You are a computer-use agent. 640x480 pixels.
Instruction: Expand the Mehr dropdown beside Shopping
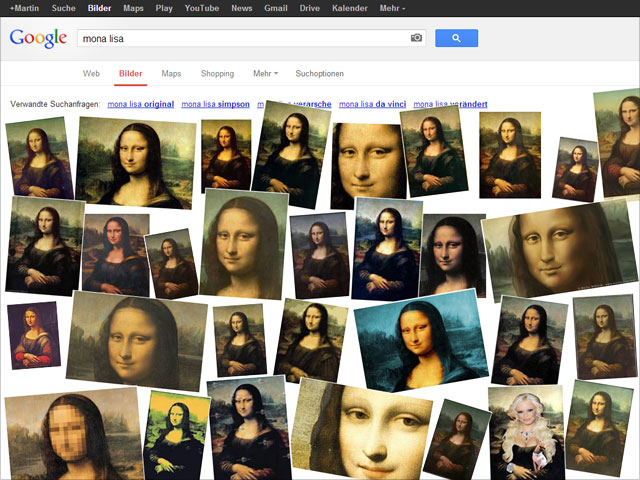tap(265, 73)
